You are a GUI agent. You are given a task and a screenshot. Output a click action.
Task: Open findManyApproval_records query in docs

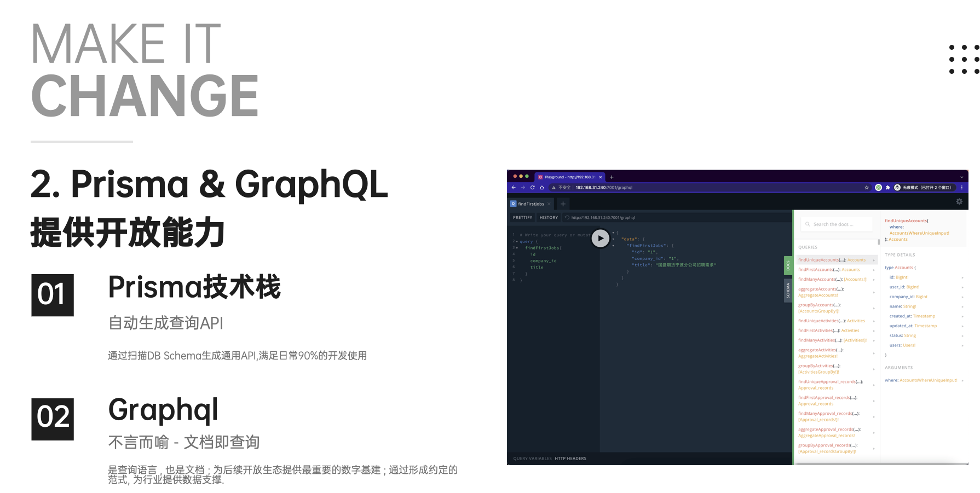pyautogui.click(x=836, y=416)
